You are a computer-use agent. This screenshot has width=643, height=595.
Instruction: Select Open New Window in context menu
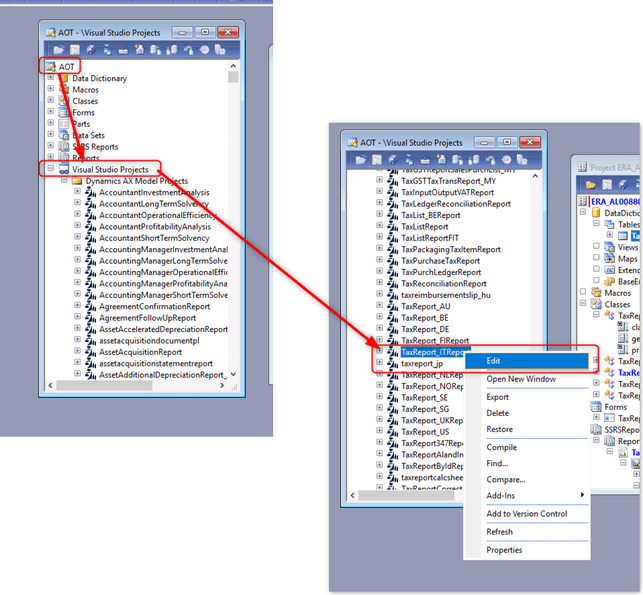point(521,379)
